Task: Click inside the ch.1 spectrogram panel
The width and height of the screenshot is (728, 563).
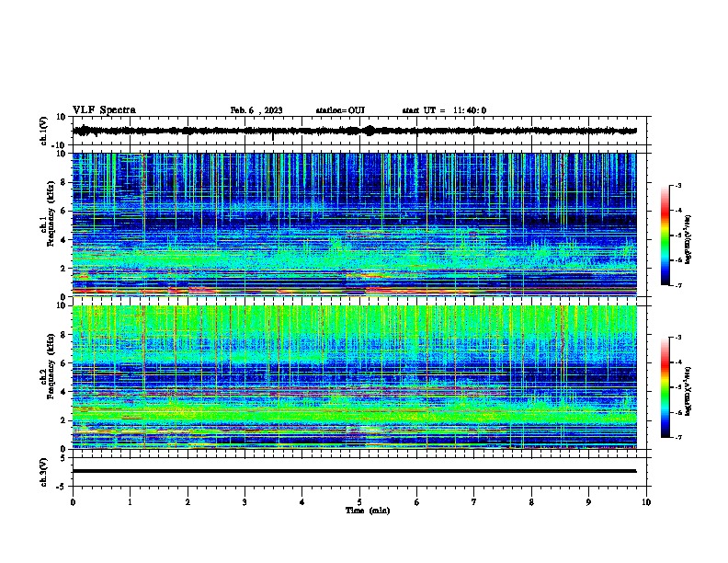Action: pyautogui.click(x=354, y=224)
